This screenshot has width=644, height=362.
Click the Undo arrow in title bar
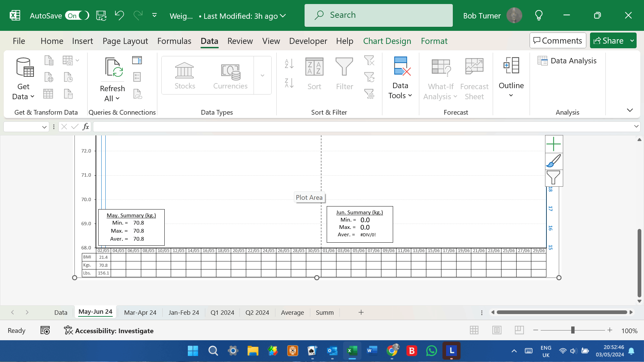pyautogui.click(x=119, y=15)
